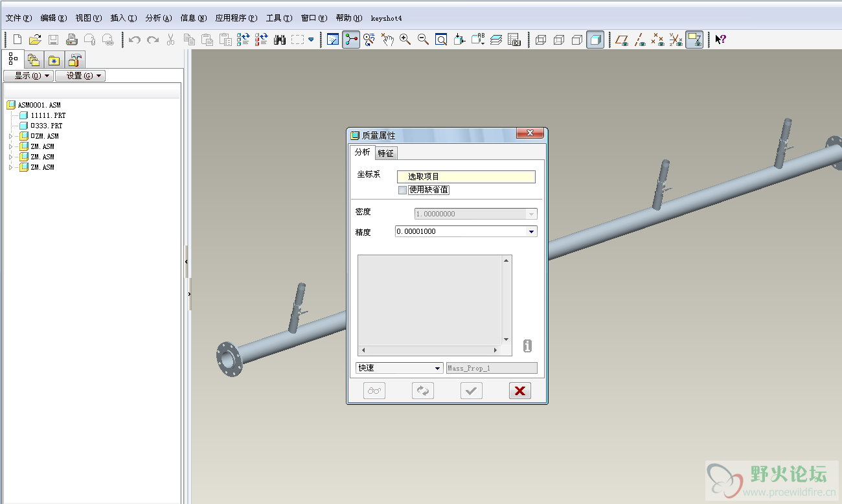This screenshot has width=842, height=504.
Task: Click results horizontal scrollbar right arrow
Action: 495,350
